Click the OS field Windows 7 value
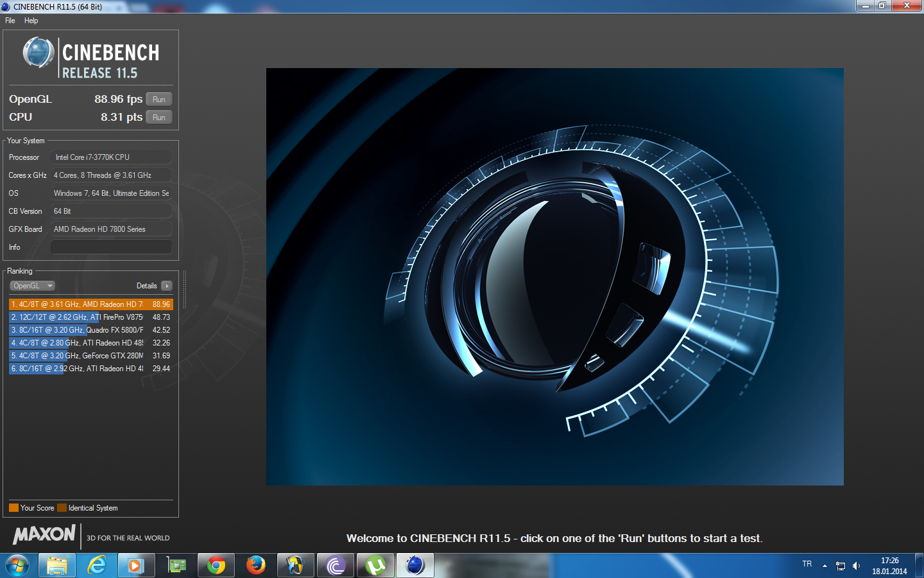Viewport: 924px width, 578px height. [111, 193]
